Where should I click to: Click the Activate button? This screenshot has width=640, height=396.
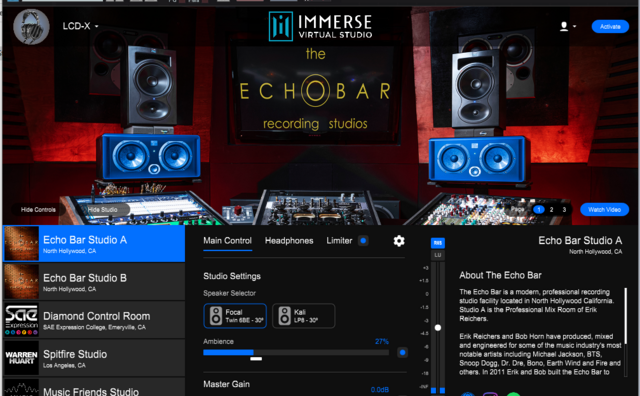(610, 27)
